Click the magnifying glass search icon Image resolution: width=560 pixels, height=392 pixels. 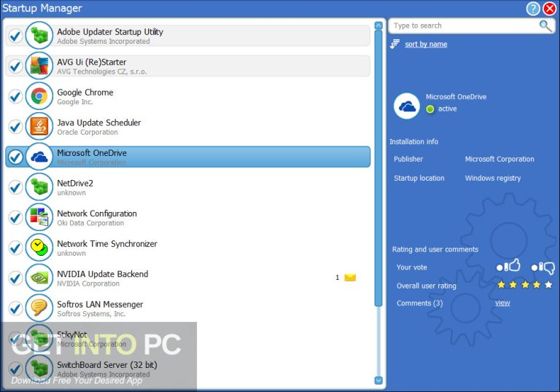pos(545,26)
